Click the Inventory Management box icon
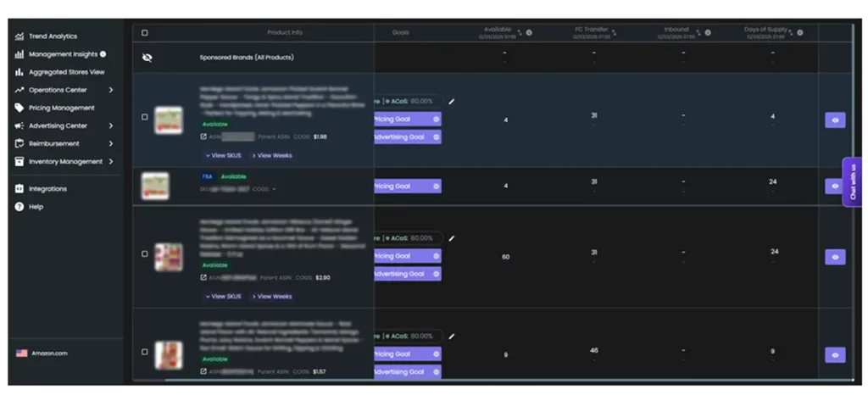The image size is (868, 401). point(19,162)
